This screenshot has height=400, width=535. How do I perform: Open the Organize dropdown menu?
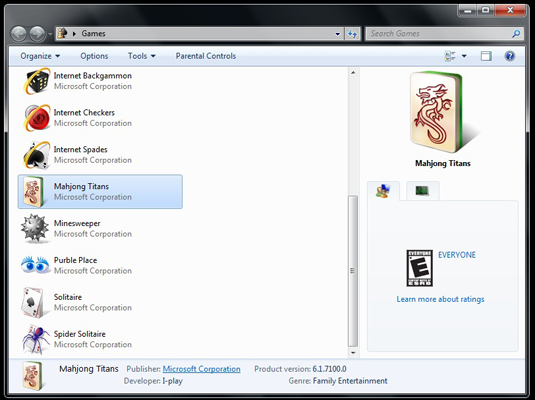40,56
